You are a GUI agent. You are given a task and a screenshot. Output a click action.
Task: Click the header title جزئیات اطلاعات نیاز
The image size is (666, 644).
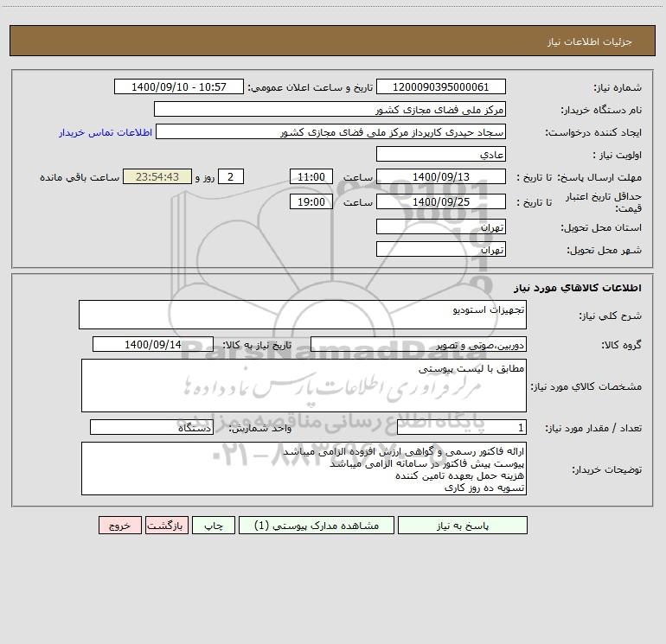(590, 41)
